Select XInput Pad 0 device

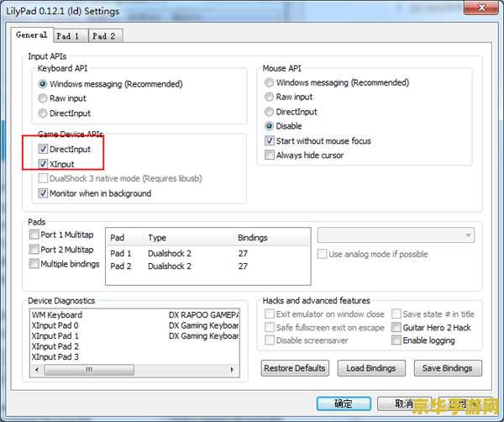(x=55, y=325)
